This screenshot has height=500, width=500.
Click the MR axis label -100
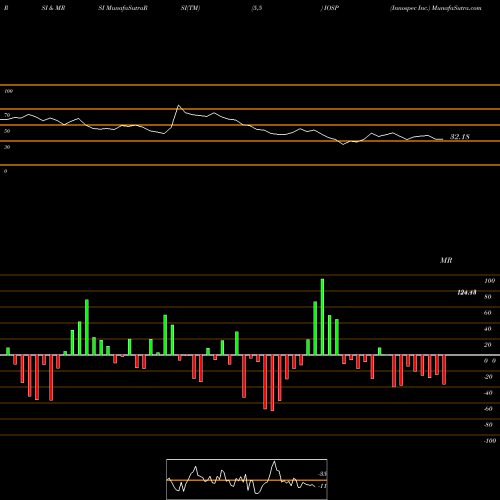[x=490, y=441]
